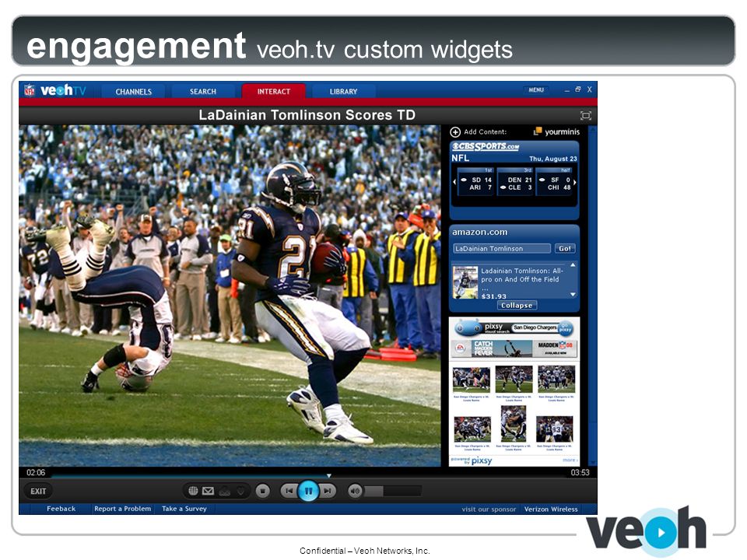Open CBSSports.com widget header link

pos(485,147)
